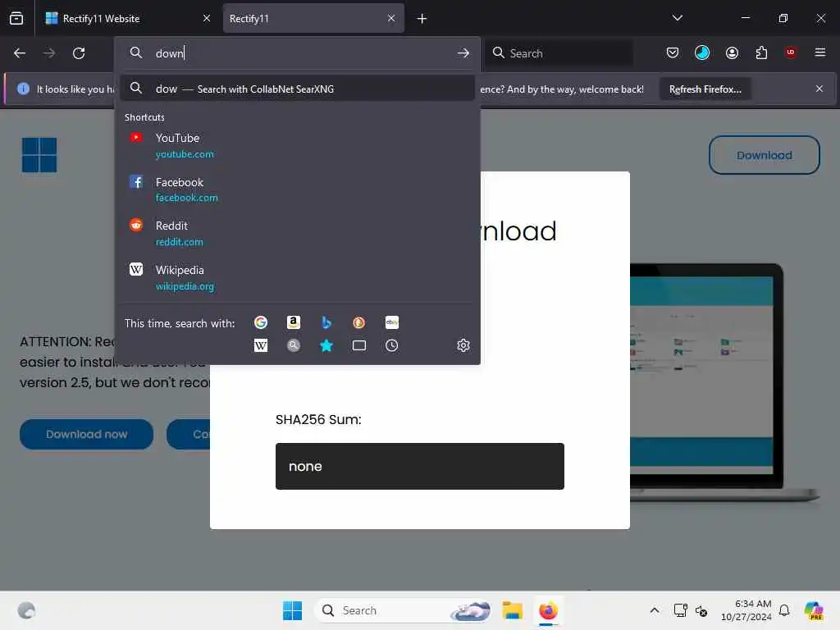Viewport: 840px width, 630px height.
Task: Select the gray magnifier search engine icon
Action: 293,345
